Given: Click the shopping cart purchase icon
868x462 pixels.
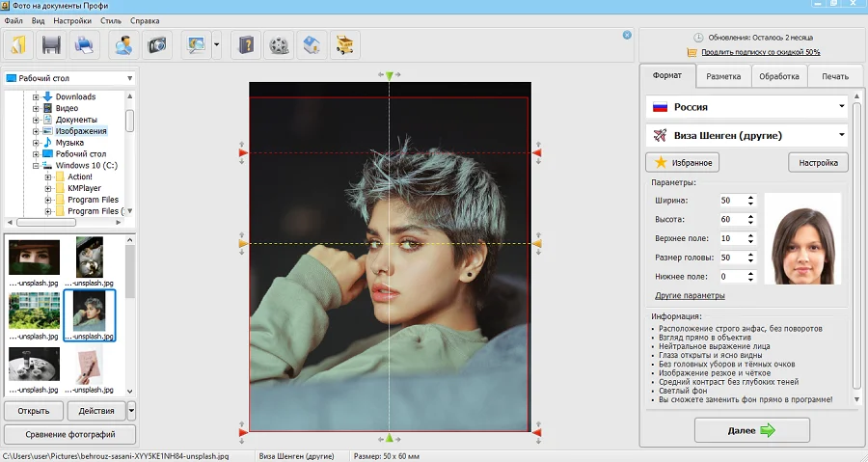Looking at the screenshot, I should pyautogui.click(x=343, y=44).
